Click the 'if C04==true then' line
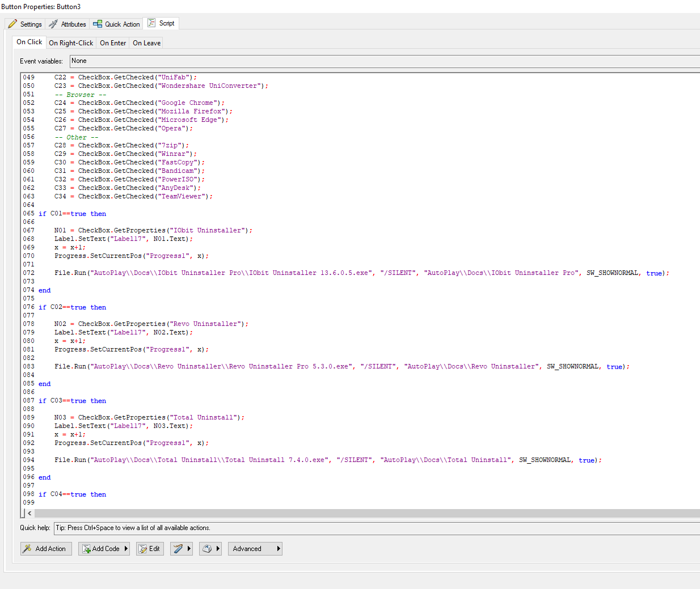Viewport: 700px width, 589px height. pos(72,494)
